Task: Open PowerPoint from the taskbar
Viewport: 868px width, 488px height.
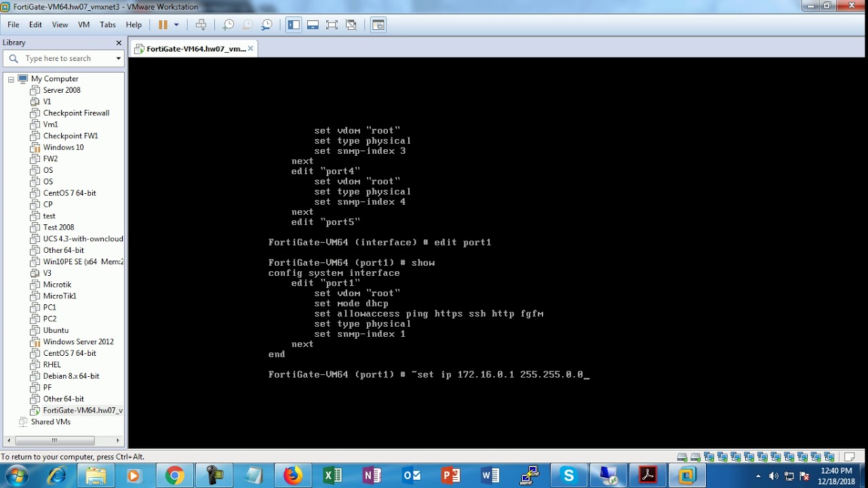Action: coord(450,476)
